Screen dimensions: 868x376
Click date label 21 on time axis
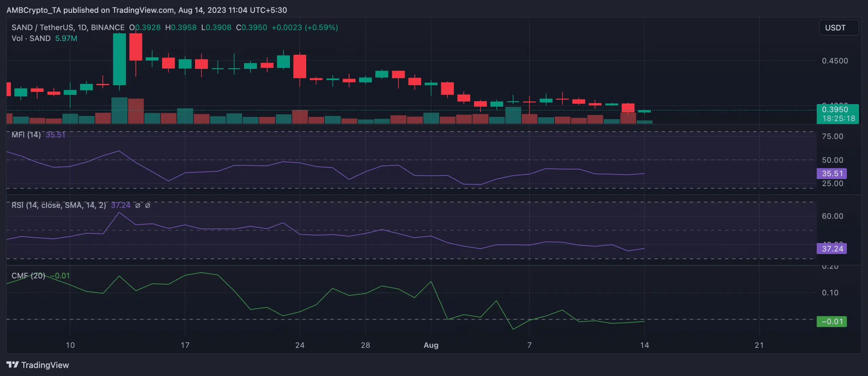(x=759, y=345)
